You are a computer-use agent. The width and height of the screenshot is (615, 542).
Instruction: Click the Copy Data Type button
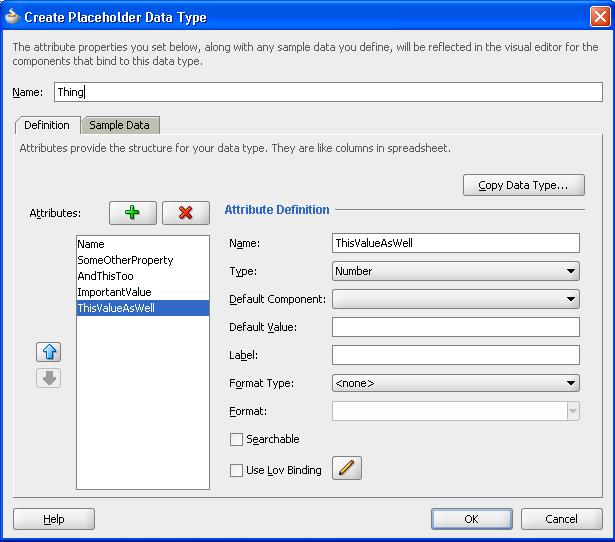click(x=523, y=185)
